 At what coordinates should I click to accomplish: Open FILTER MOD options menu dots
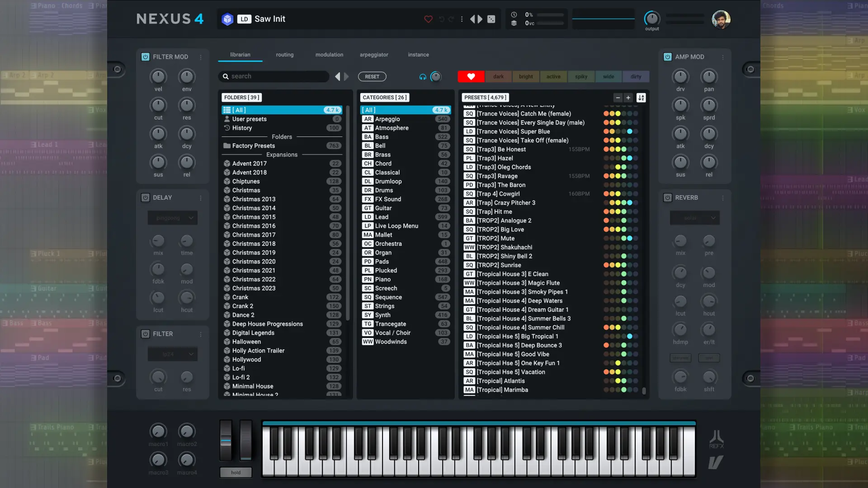point(201,57)
